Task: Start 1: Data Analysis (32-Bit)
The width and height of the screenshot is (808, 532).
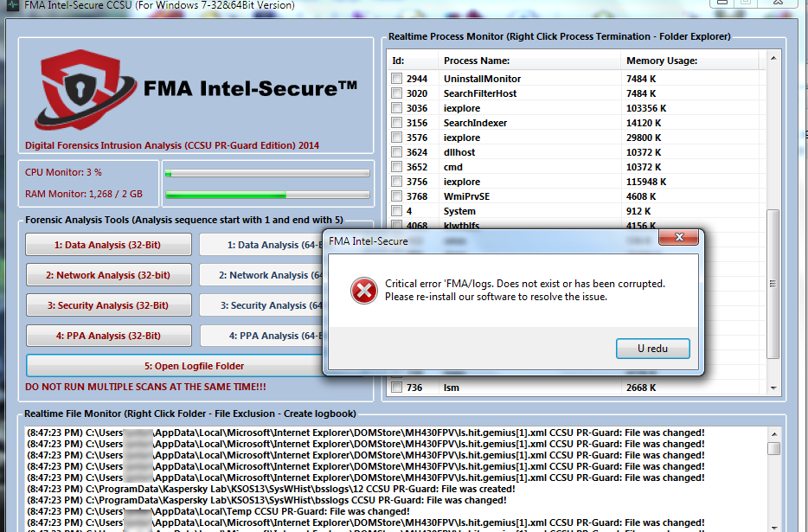Action: coord(108,245)
